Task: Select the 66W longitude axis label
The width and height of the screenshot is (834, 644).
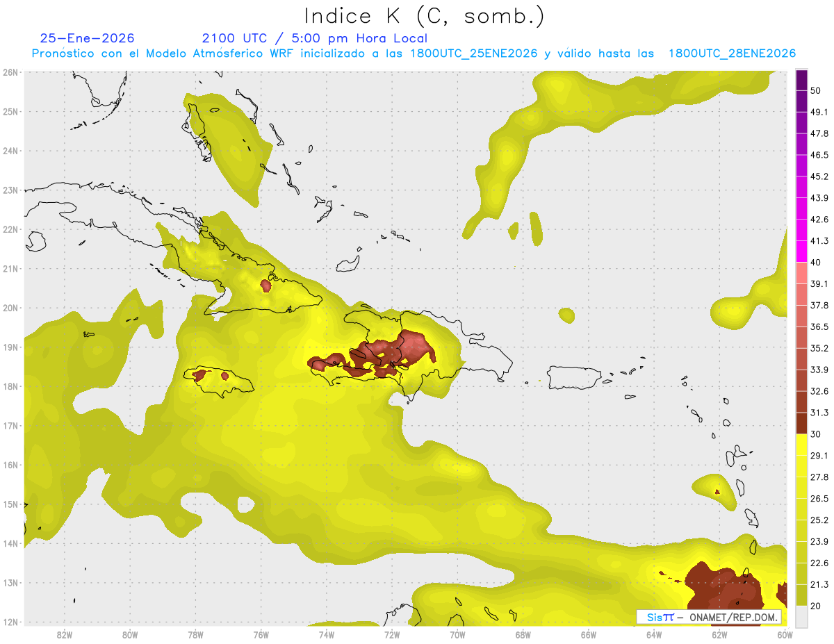Action: 589,634
